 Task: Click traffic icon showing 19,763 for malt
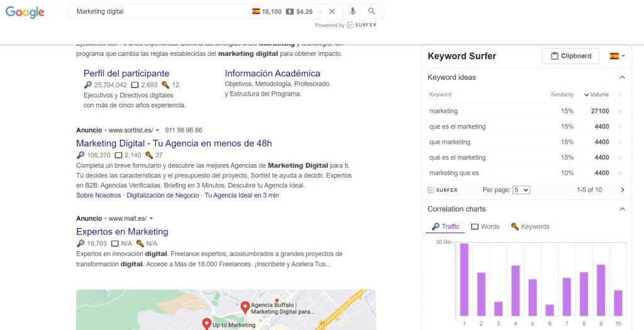tap(80, 243)
